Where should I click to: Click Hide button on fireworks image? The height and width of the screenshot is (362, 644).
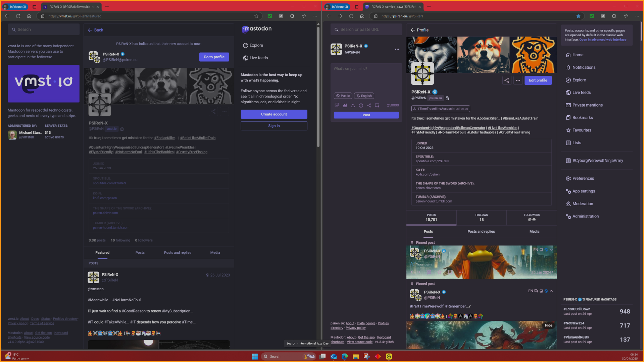point(548,325)
